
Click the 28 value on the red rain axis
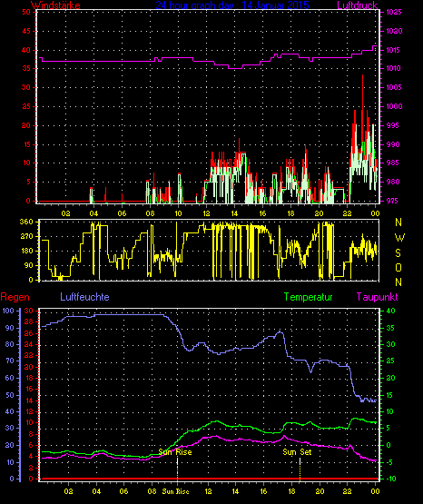pyautogui.click(x=28, y=321)
